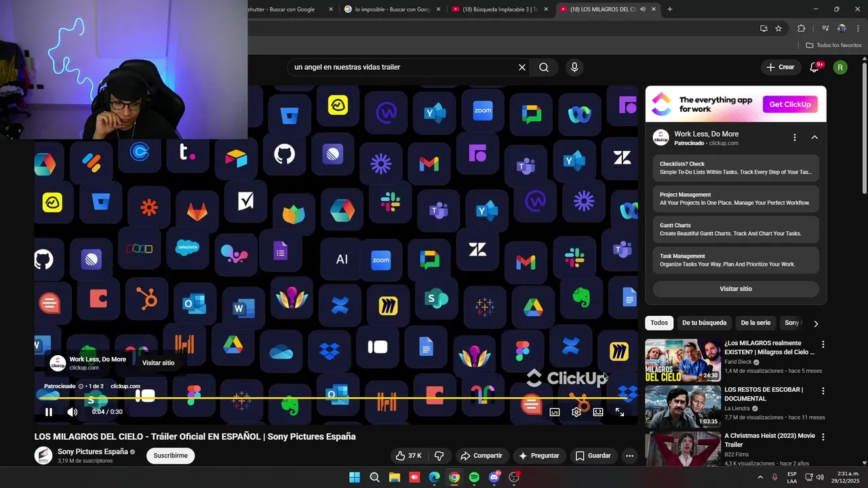Screen dimensions: 868x488
Task: Click the Compartir button
Action: pyautogui.click(x=481, y=455)
